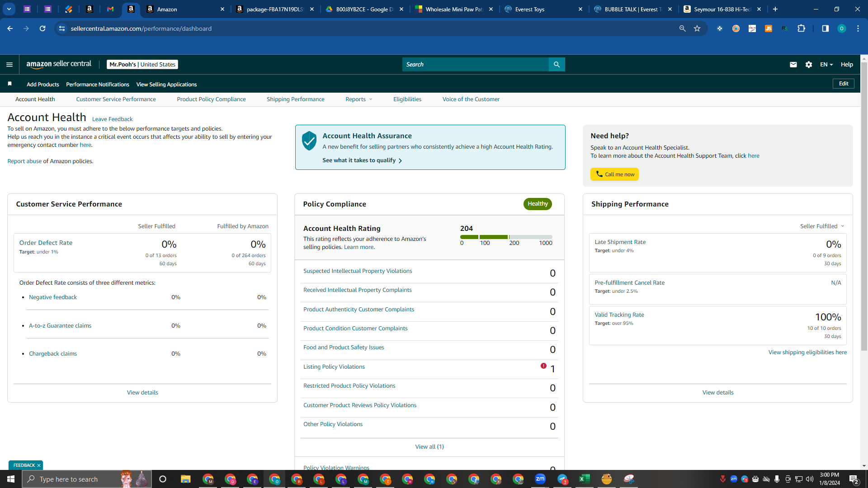The height and width of the screenshot is (488, 868).
Task: Go back using the browser back arrow
Action: coord(10,28)
